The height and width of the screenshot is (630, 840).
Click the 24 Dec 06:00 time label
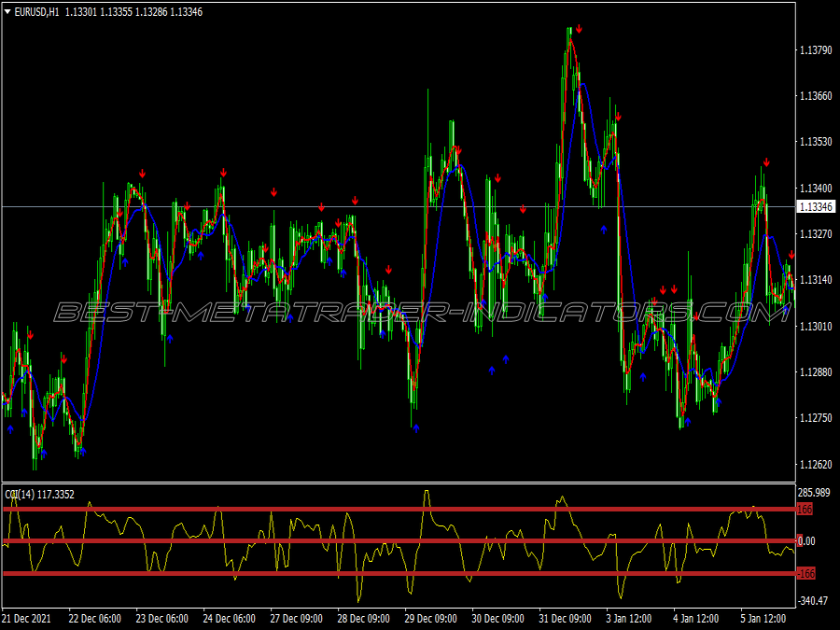coord(230,618)
